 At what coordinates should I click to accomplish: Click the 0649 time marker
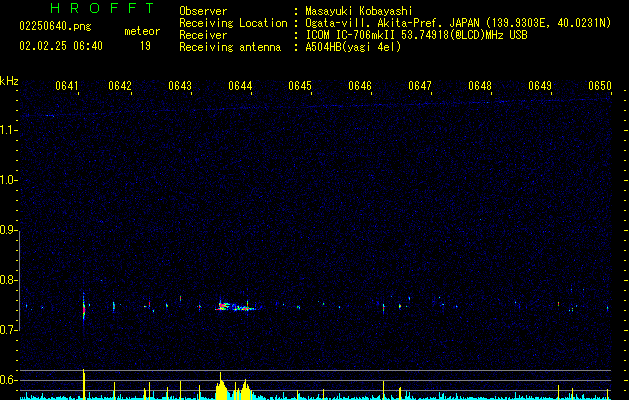(x=540, y=86)
